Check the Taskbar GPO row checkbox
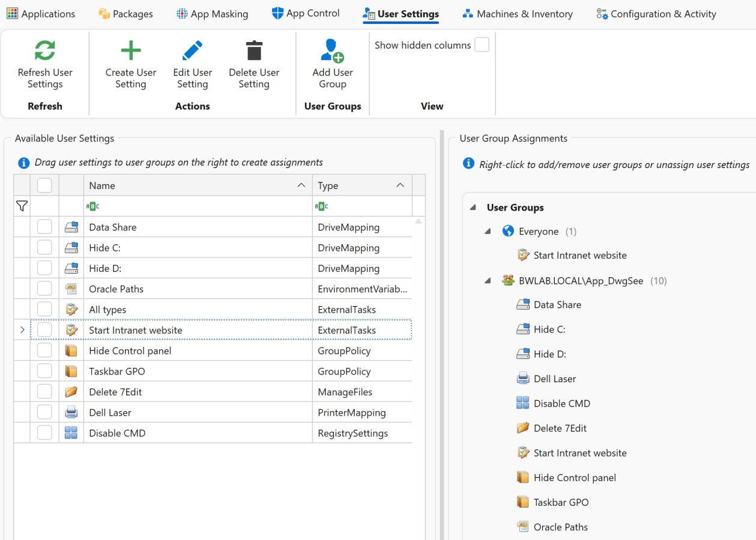This screenshot has width=756, height=540. click(x=44, y=371)
